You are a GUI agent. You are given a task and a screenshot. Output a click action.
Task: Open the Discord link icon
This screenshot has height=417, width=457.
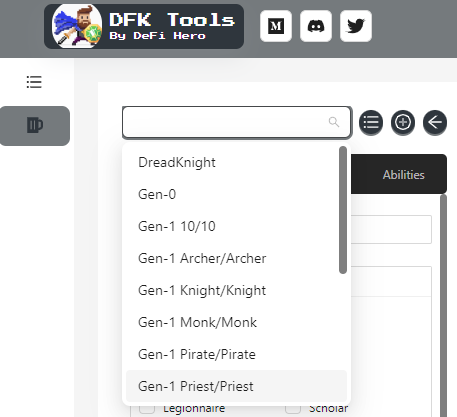pyautogui.click(x=316, y=26)
